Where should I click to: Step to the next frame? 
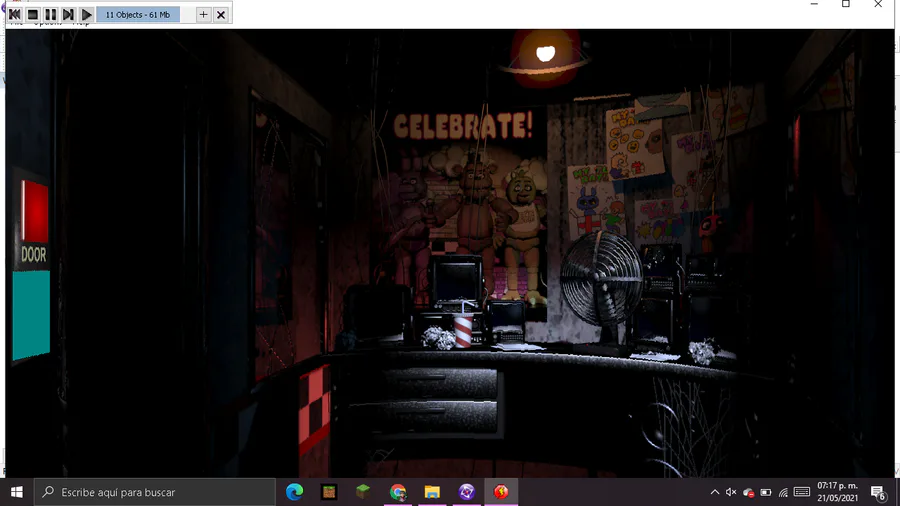click(x=68, y=14)
